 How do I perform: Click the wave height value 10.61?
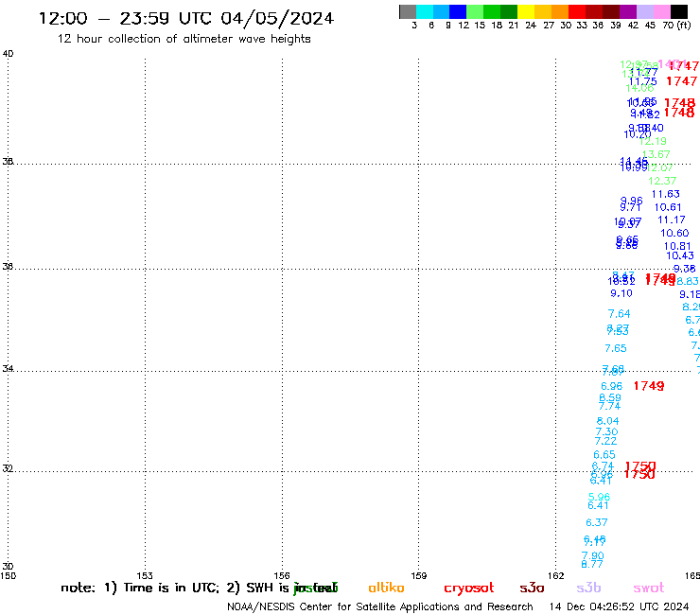point(668,207)
